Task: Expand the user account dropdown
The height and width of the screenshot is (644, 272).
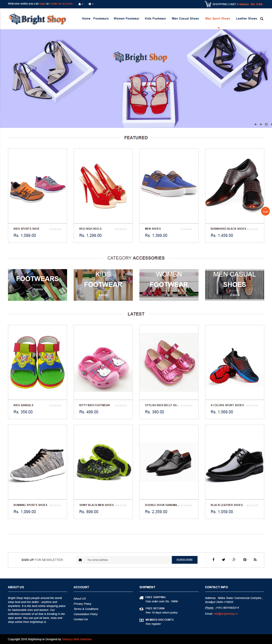Action: click(81, 4)
